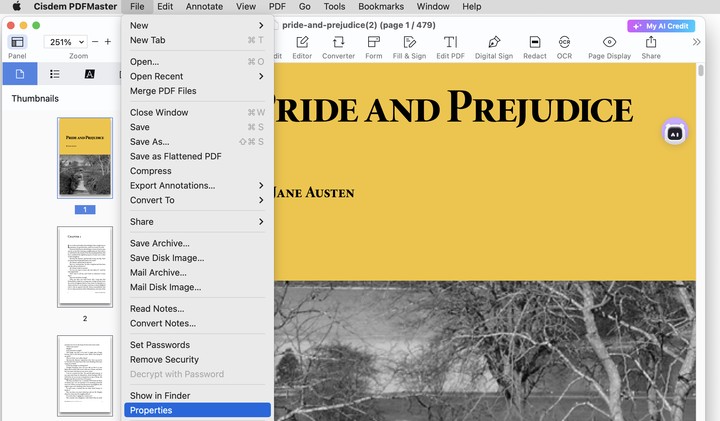Open the View menu
Viewport: 720px width, 421px height.
tap(246, 6)
